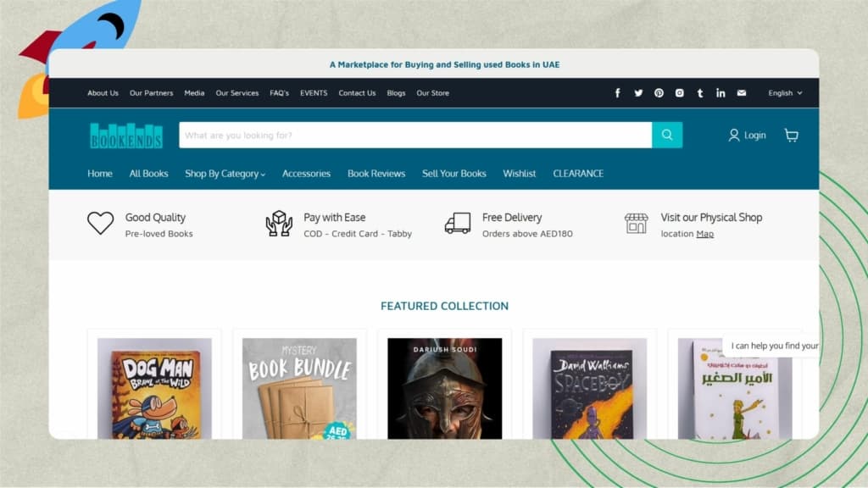Select Sell Your Books in navigation
Image resolution: width=868 pixels, height=488 pixels.
point(453,174)
